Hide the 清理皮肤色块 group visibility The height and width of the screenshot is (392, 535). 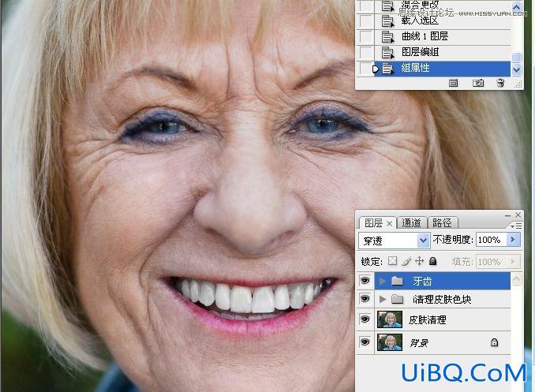tap(365, 299)
